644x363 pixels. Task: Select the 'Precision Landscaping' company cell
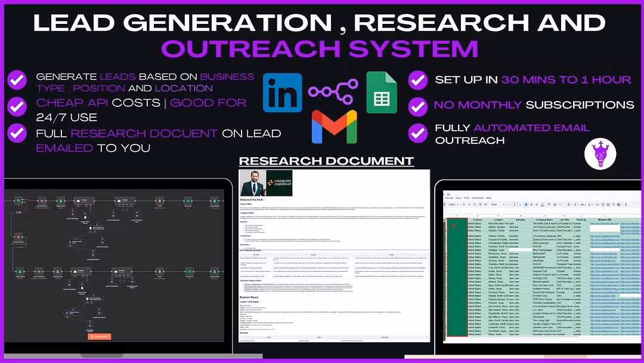[x=544, y=303]
